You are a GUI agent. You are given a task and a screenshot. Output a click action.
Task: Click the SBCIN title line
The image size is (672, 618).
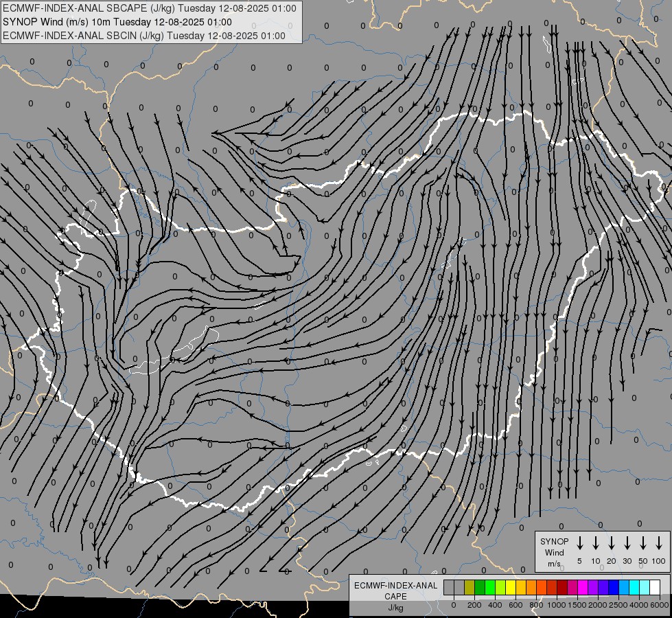144,36
